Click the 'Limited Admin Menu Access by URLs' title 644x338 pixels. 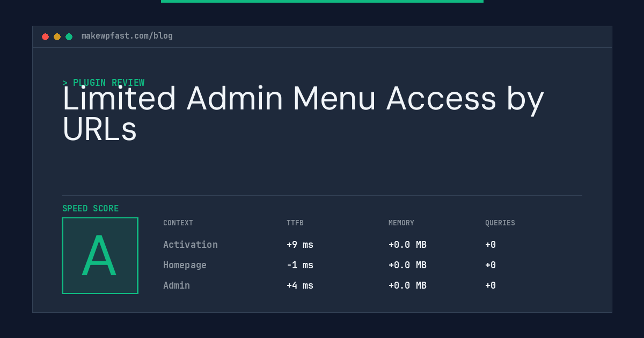pos(303,114)
